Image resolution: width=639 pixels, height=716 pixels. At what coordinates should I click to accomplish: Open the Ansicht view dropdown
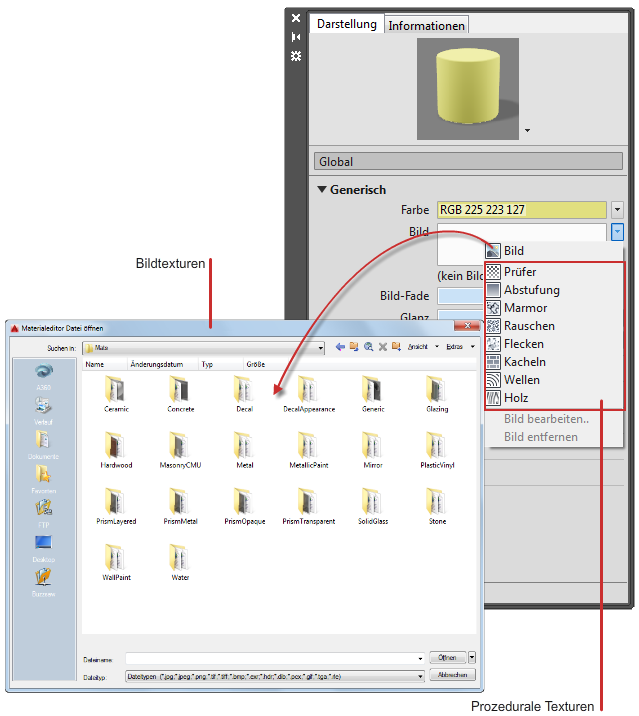coord(437,347)
